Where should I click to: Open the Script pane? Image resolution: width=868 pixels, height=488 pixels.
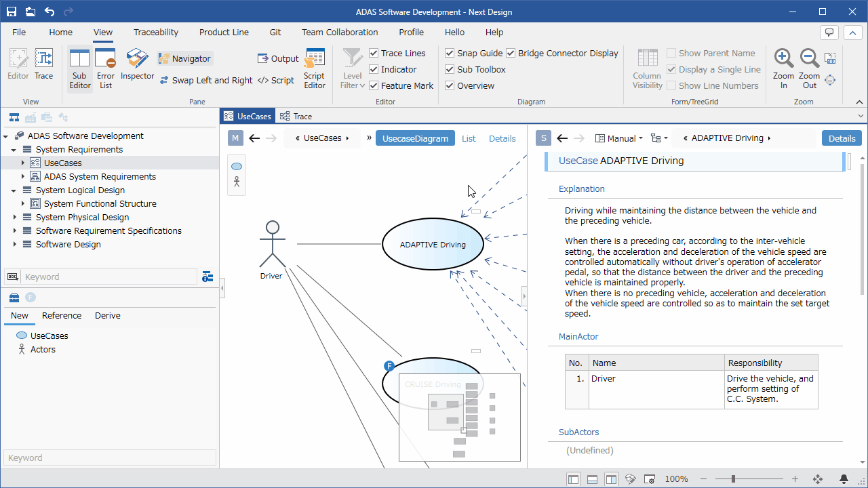pyautogui.click(x=276, y=80)
